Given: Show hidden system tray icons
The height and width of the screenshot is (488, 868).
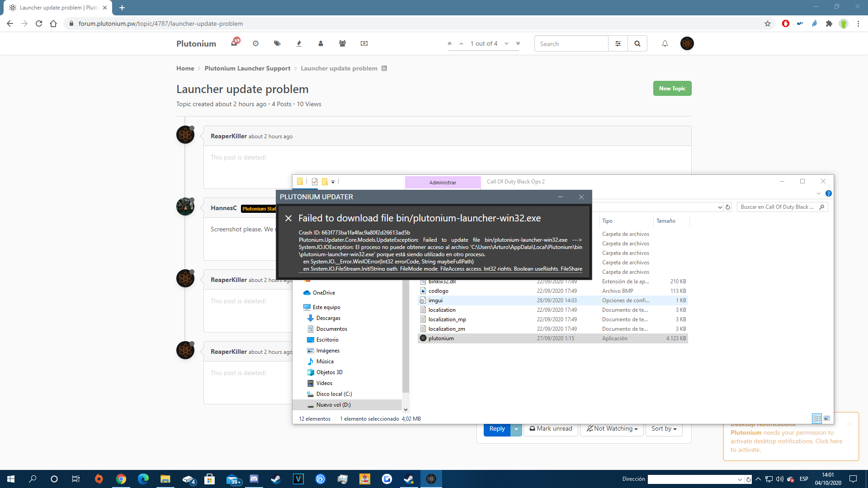Looking at the screenshot, I should (758, 479).
